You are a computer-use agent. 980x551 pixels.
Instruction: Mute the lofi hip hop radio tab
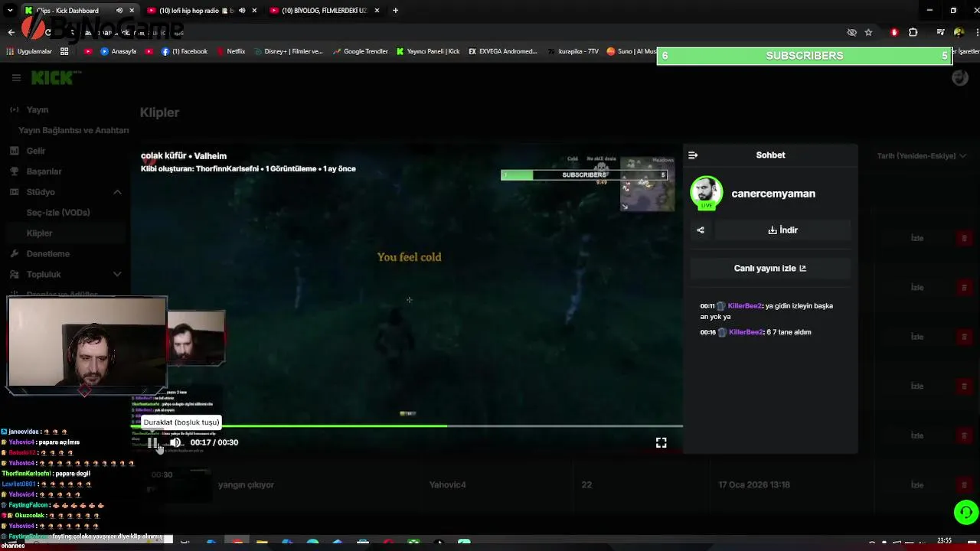[x=242, y=11]
